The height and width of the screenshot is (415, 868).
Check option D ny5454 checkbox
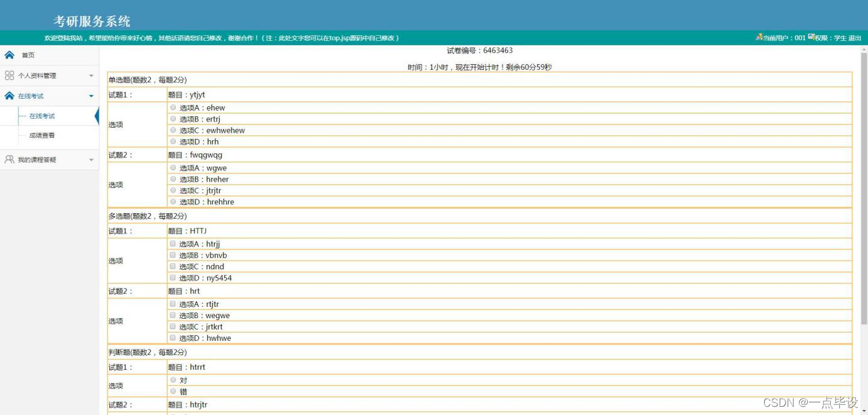173,277
